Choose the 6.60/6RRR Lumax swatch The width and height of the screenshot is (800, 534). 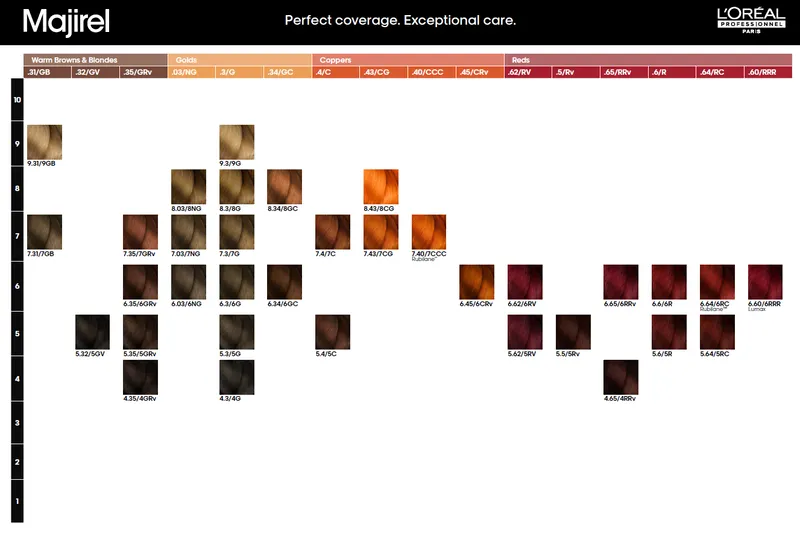pyautogui.click(x=765, y=282)
